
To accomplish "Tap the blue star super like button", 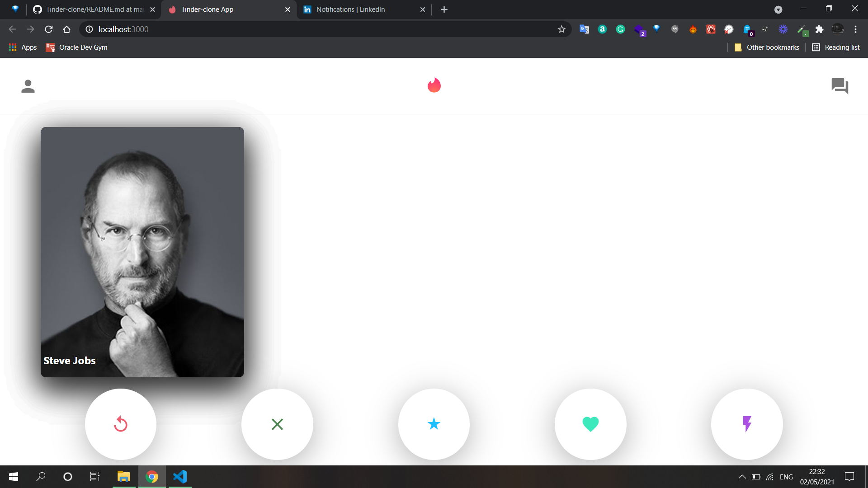I will pos(434,424).
